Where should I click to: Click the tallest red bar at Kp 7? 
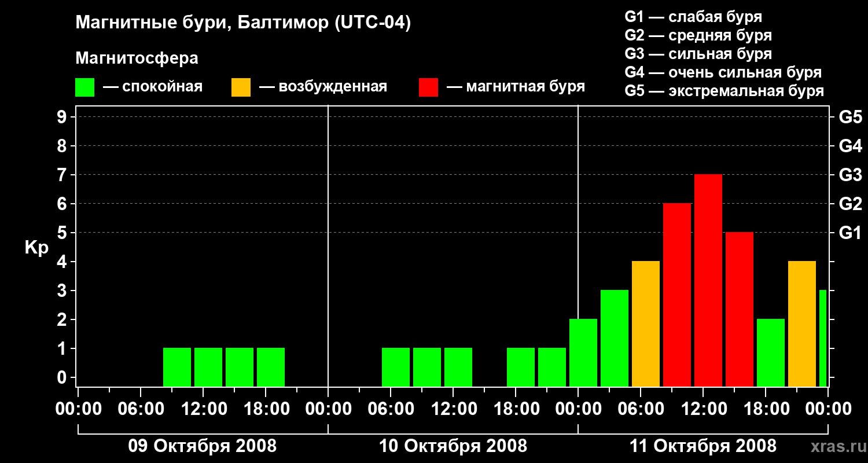click(708, 280)
